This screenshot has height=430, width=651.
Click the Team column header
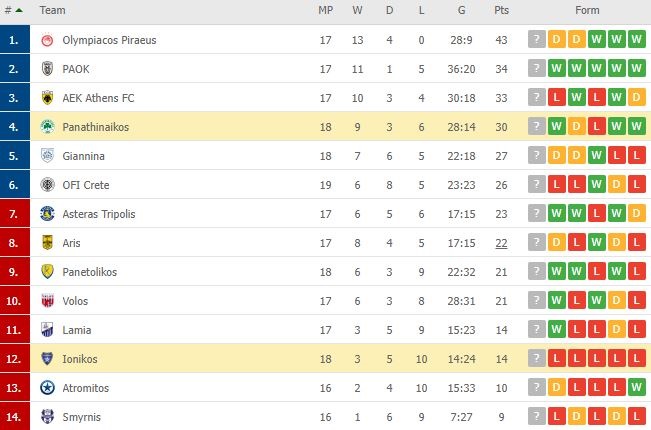(52, 10)
